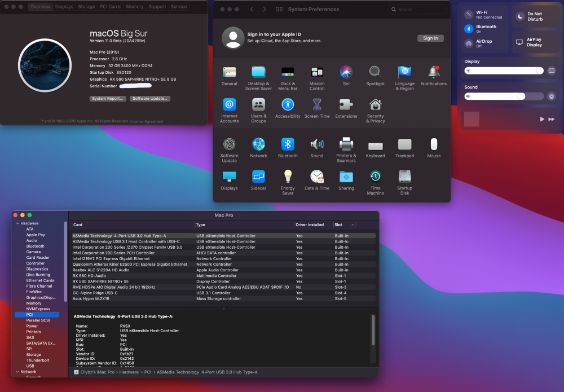Switch to Memory tab in About This Mac
The width and height of the screenshot is (564, 392).
pyautogui.click(x=135, y=6)
